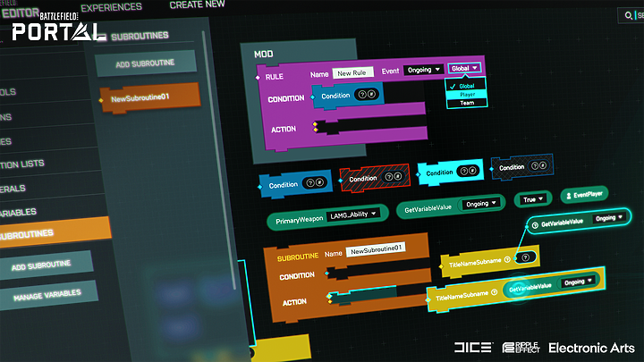Select the cyan Condition block
644x362 pixels.
(450, 172)
